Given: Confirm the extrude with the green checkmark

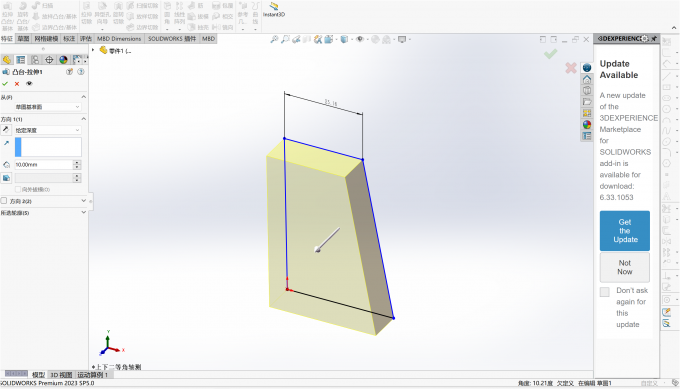Looking at the screenshot, I should [x=5, y=84].
